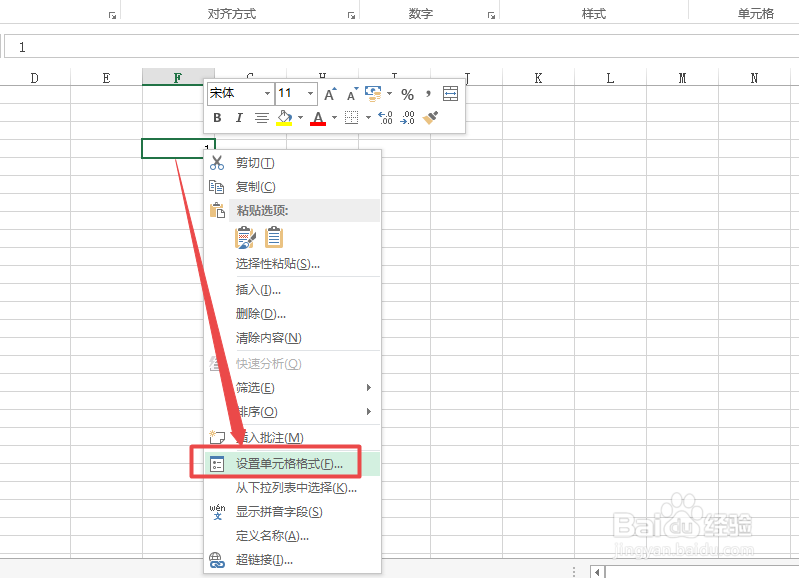The width and height of the screenshot is (799, 578).
Task: Select column K header
Action: (x=538, y=77)
